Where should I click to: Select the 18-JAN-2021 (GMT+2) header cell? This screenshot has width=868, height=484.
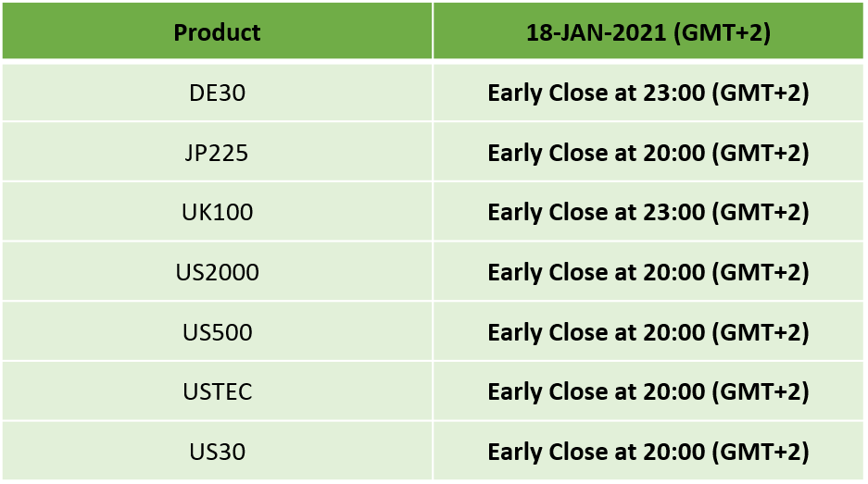[x=648, y=31]
